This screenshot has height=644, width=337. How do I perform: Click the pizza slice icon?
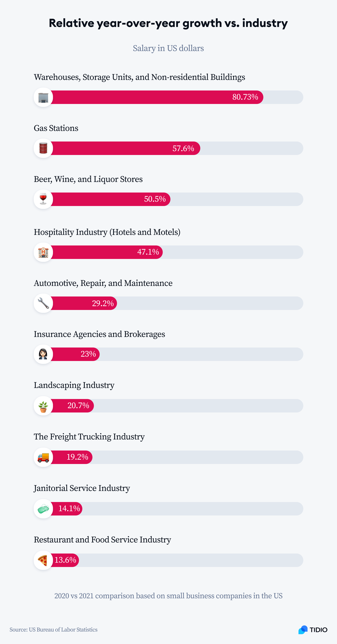[43, 560]
